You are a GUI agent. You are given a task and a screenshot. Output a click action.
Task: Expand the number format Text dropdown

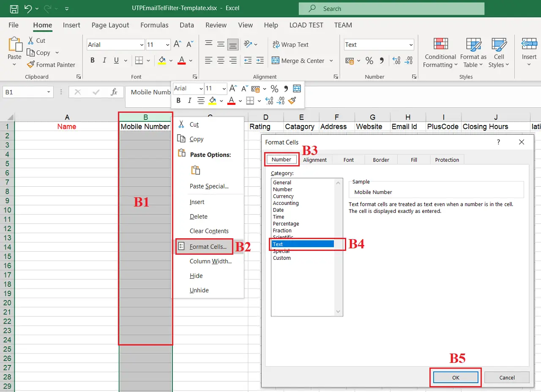pos(411,45)
